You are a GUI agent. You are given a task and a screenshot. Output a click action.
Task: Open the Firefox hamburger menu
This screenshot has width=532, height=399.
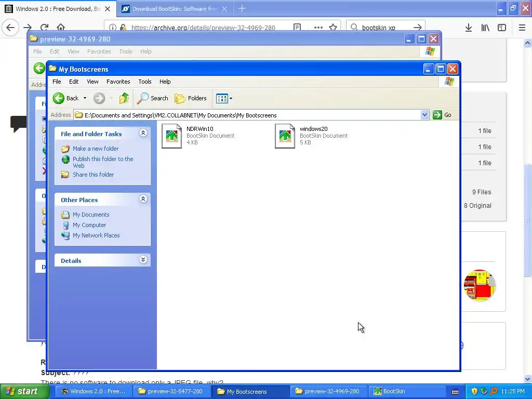pyautogui.click(x=522, y=28)
